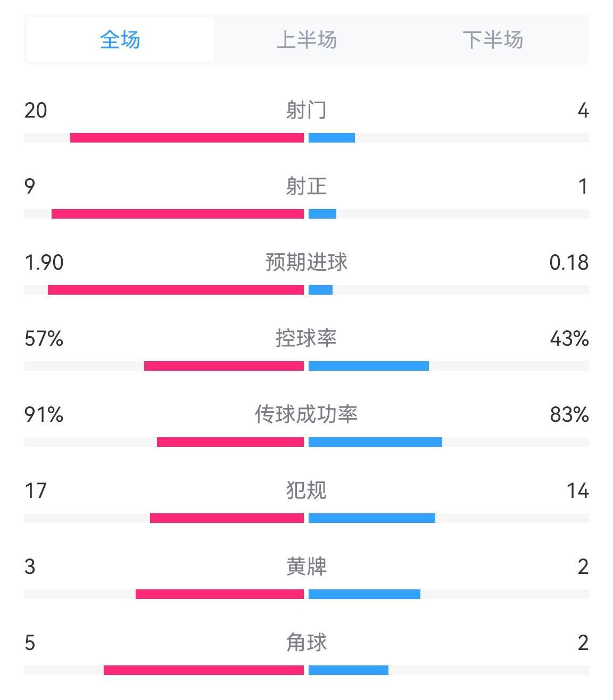Click the 91% pass accuracy value

pos(44,414)
